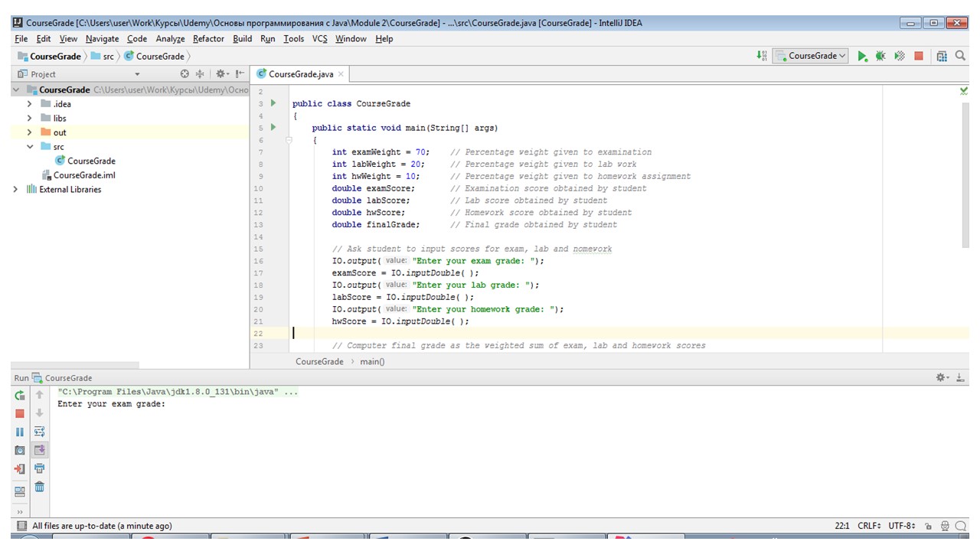Start debugging with the bug icon
Viewport: 980px width, 551px height.
880,56
